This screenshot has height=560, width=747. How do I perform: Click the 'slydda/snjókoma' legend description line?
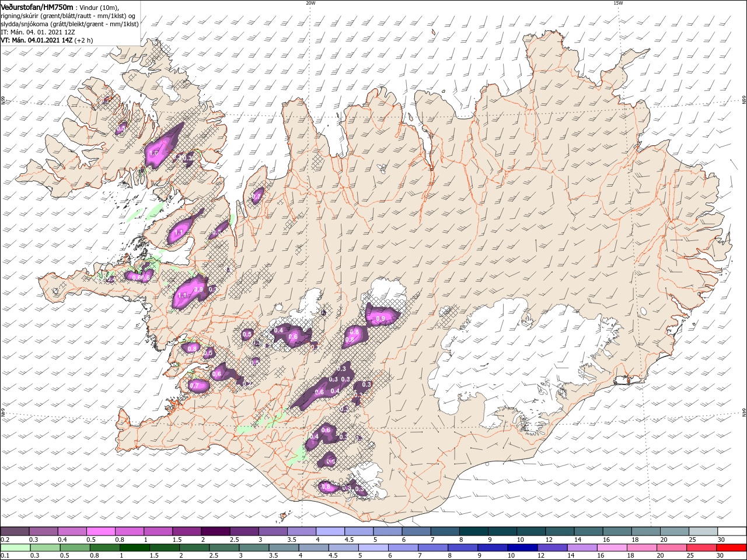click(x=69, y=23)
